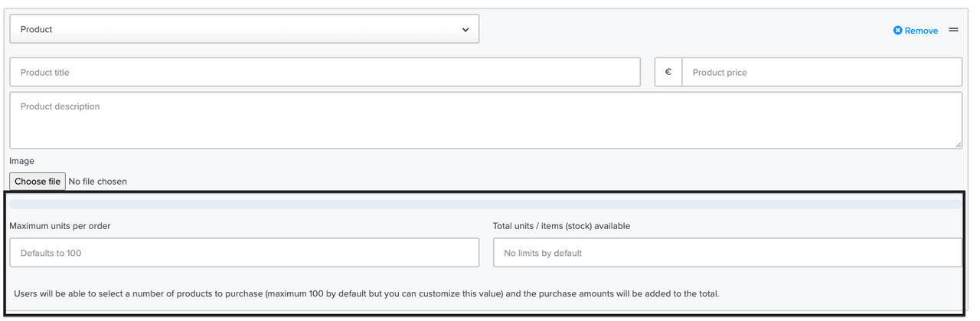980x321 pixels.
Task: Focus the Product description text area
Action: (485, 120)
